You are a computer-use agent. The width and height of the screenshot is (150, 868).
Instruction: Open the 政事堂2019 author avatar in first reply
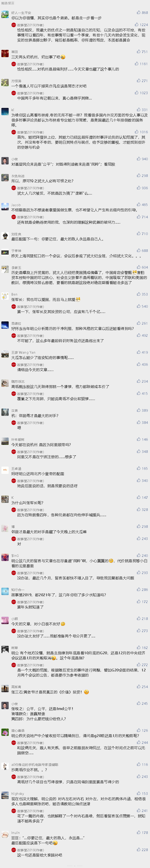click(x=14, y=25)
